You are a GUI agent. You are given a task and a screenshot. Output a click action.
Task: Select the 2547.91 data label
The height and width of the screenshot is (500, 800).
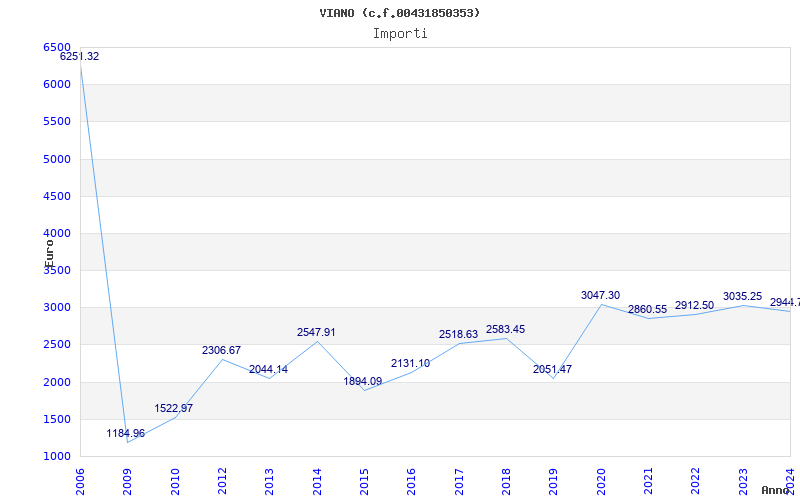316,333
